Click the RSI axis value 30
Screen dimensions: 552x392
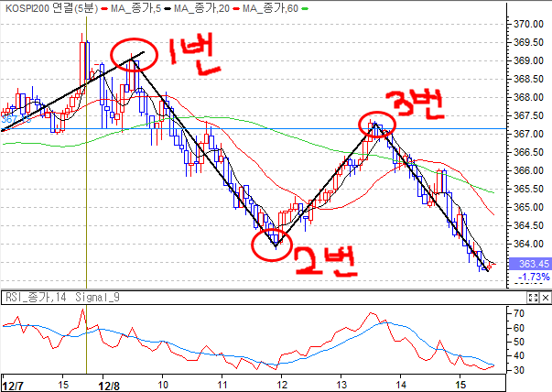click(x=519, y=371)
